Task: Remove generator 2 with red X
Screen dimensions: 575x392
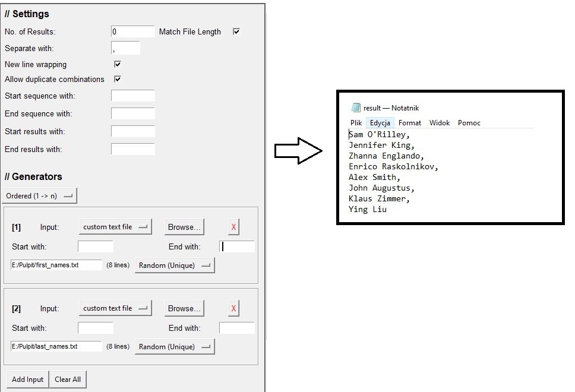Action: tap(233, 309)
